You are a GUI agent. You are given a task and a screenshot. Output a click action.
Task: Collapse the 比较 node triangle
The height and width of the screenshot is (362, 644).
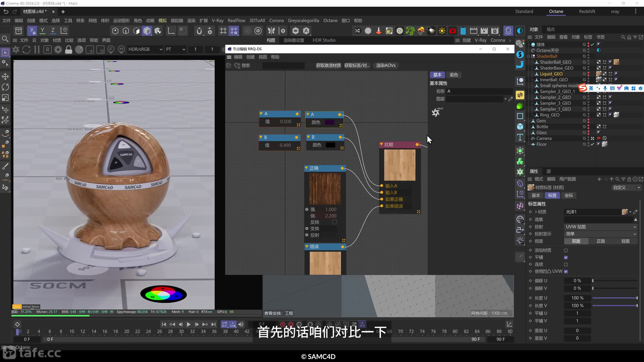[x=381, y=144]
